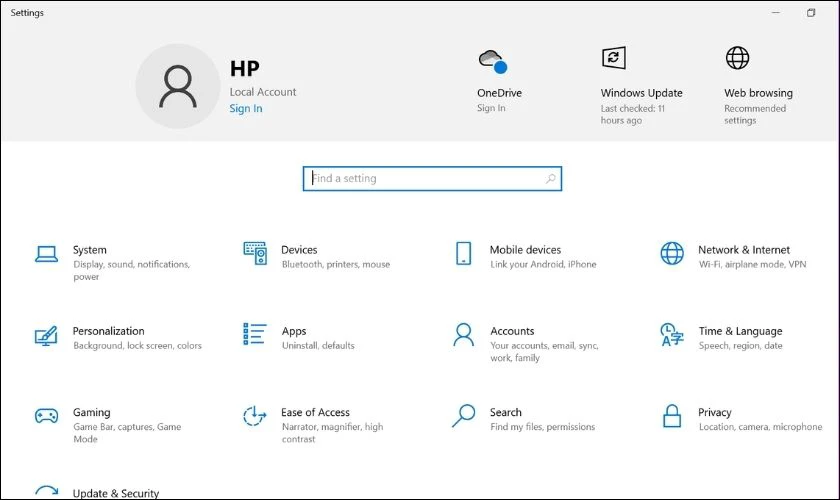Click 'Game Bar, captures, Game Mode' description
This screenshot has width=840, height=500.
(127, 433)
